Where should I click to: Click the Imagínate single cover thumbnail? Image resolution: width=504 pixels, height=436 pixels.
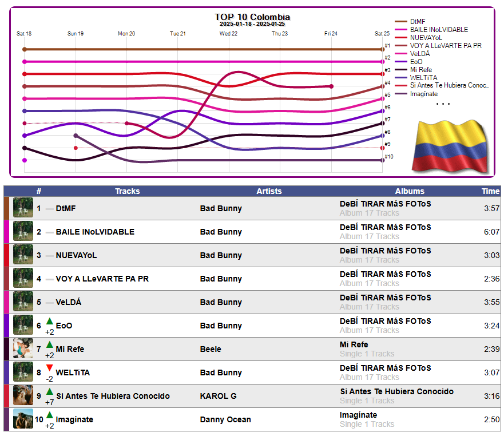[23, 419]
